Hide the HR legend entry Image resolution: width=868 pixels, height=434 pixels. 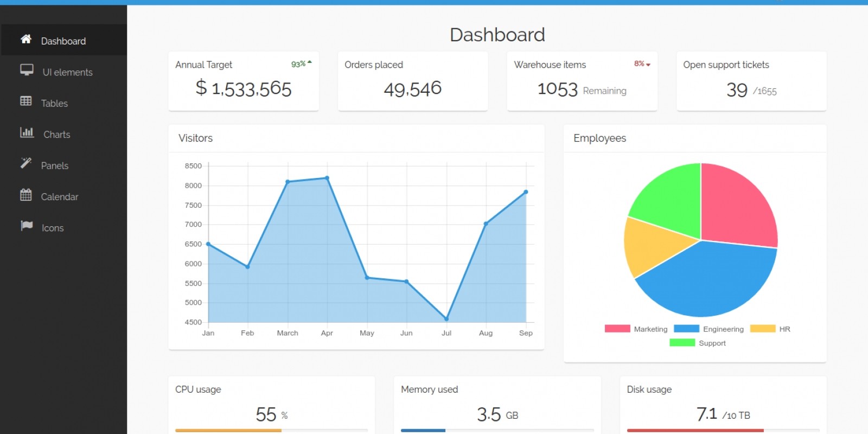(x=770, y=329)
